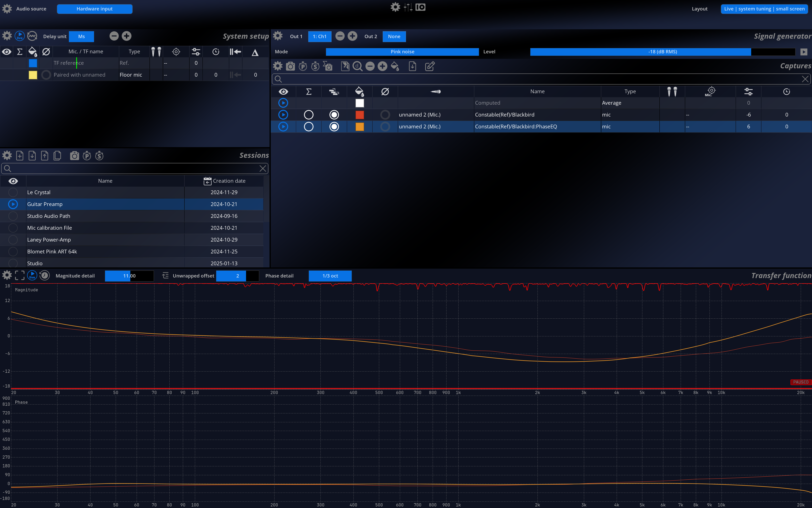Toggle visibility of the Computed capture row
This screenshot has width=812, height=508.
(x=283, y=103)
